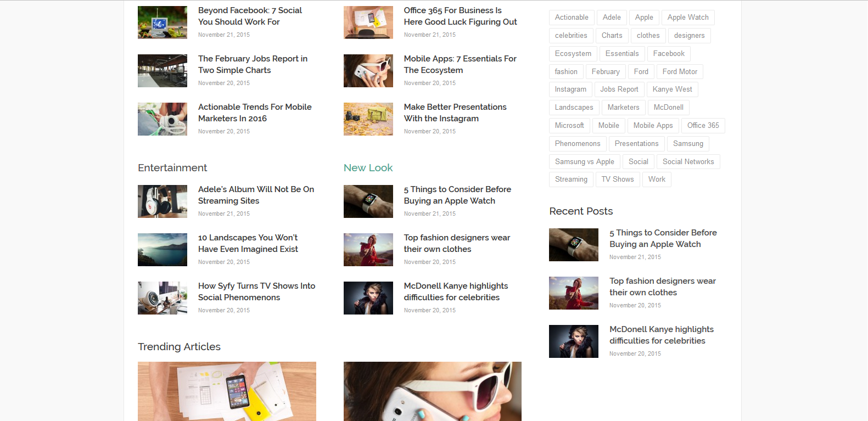Select the Kanye West tag
Screen dimensions: 868x421
(x=672, y=89)
